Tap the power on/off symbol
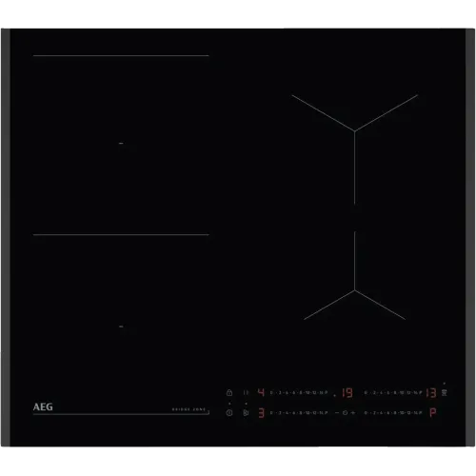 pyautogui.click(x=229, y=413)
